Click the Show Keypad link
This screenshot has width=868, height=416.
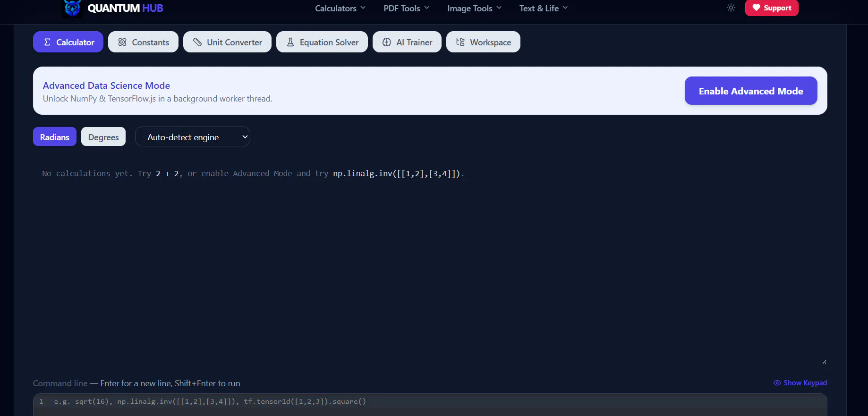pos(800,383)
